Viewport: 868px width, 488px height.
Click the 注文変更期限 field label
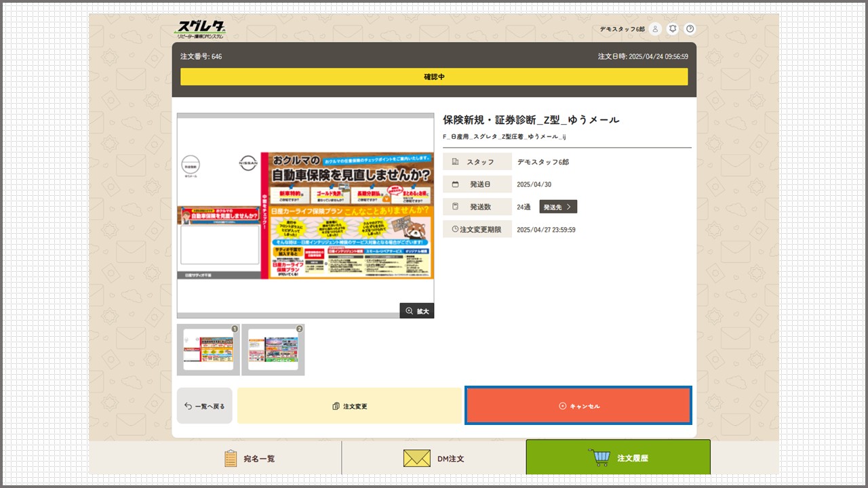pyautogui.click(x=477, y=229)
